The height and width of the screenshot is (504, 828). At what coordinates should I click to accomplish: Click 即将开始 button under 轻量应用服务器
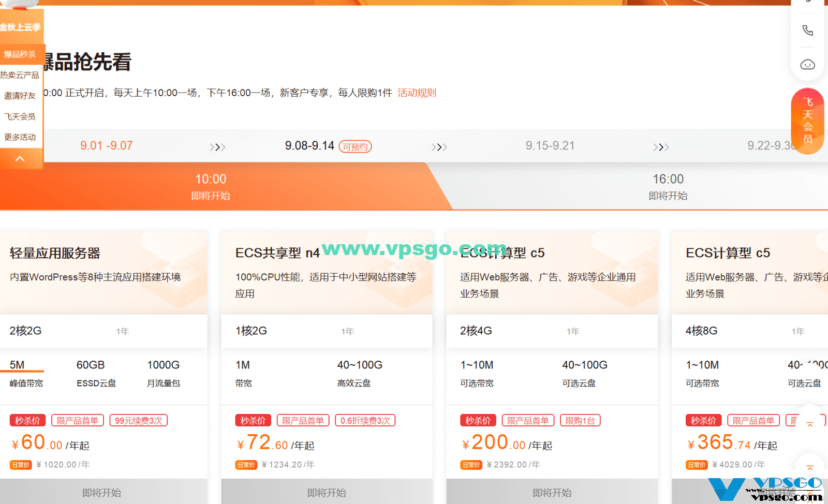tap(102, 492)
